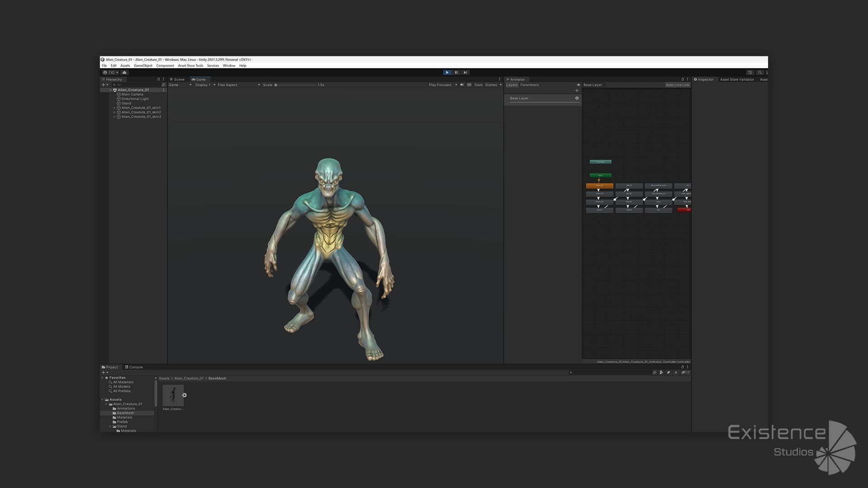Toggle the Gizmos button in the Game view
868x488 pixels.
pos(491,85)
